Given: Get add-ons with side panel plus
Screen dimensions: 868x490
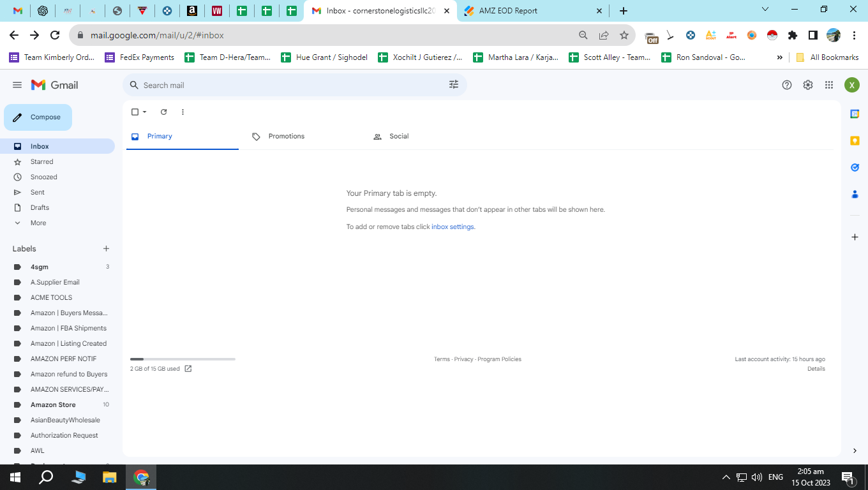Looking at the screenshot, I should click(855, 237).
